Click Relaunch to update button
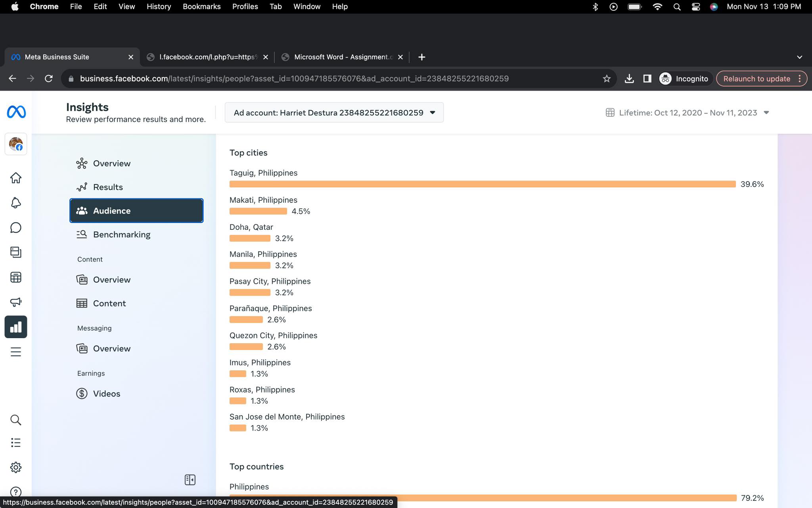The width and height of the screenshot is (812, 508). click(x=756, y=79)
